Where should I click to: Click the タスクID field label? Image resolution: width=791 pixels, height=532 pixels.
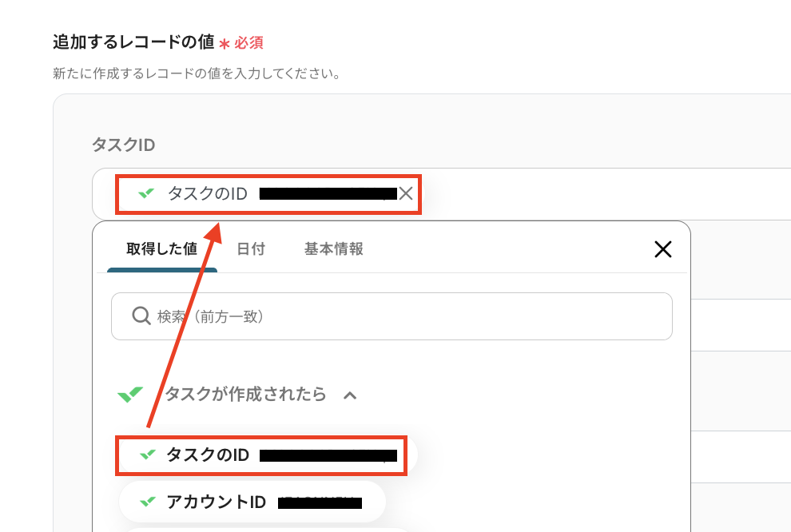(123, 145)
